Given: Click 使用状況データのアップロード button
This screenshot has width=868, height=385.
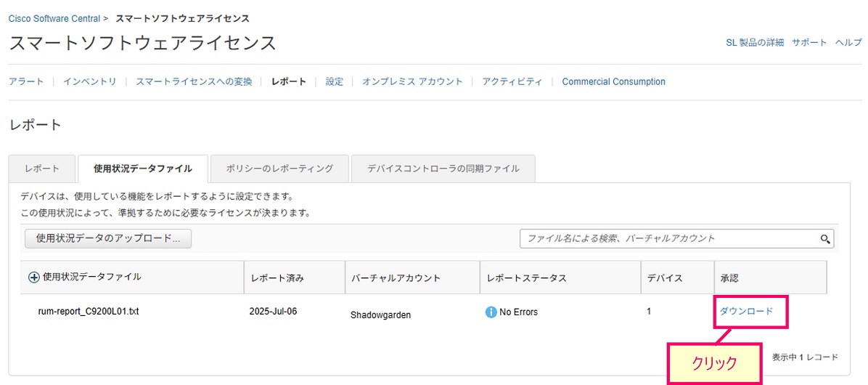Looking at the screenshot, I should pos(108,239).
